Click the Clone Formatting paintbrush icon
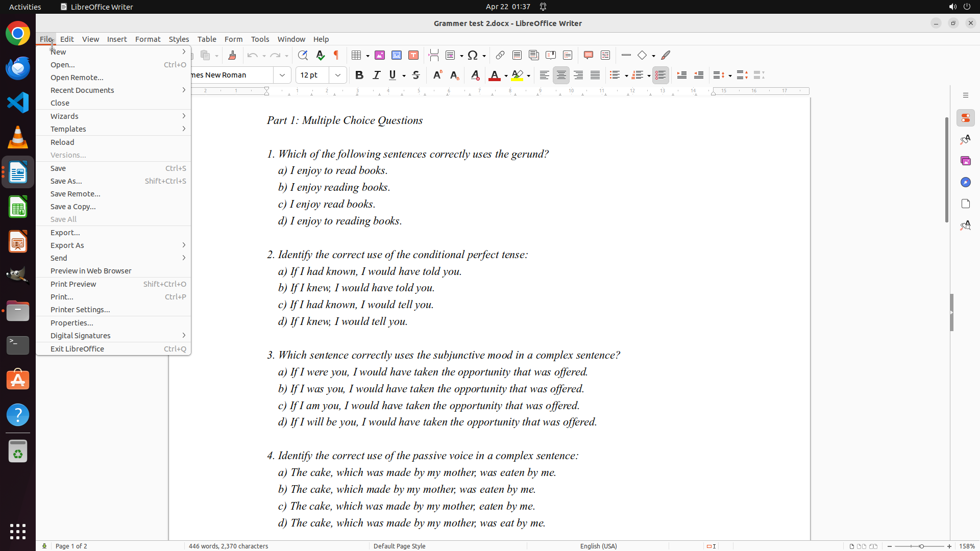The width and height of the screenshot is (980, 551). (x=232, y=55)
